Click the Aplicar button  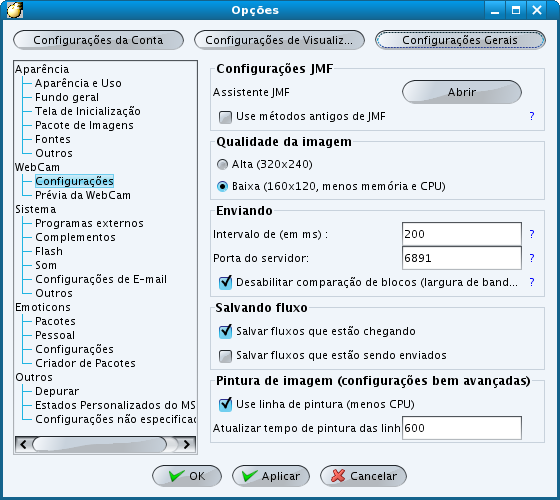[271, 476]
